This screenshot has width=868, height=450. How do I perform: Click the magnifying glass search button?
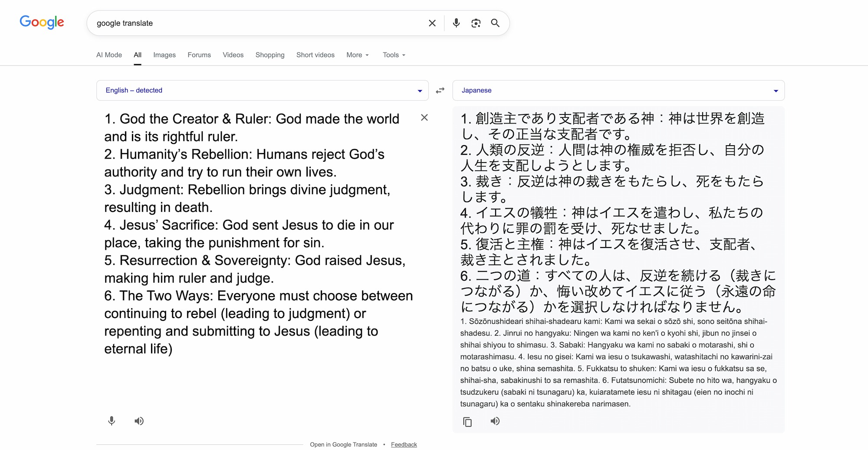495,23
